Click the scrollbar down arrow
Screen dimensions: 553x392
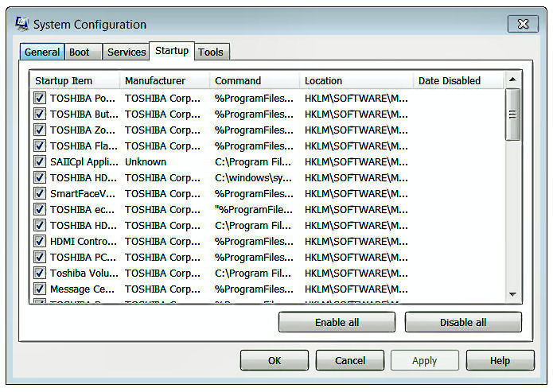click(x=512, y=294)
